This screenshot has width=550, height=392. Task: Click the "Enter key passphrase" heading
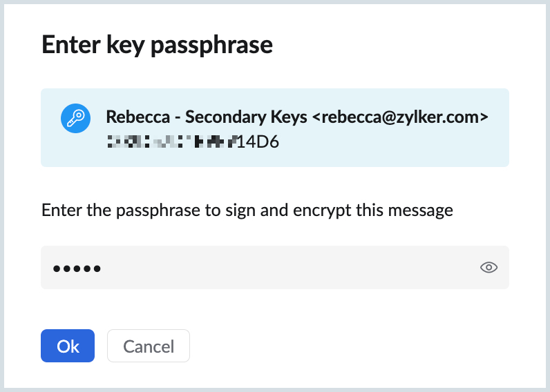pyautogui.click(x=157, y=45)
